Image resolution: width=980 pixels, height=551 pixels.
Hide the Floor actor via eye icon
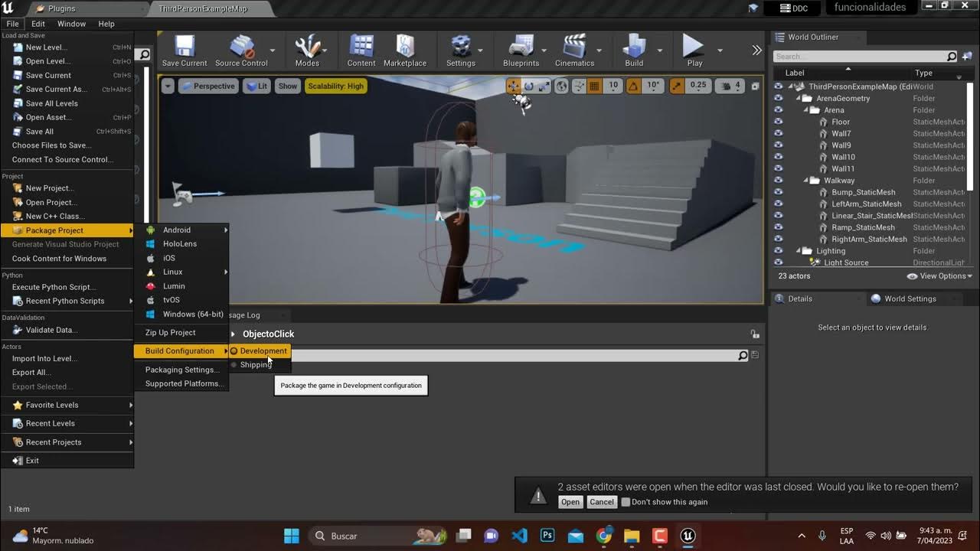click(779, 122)
